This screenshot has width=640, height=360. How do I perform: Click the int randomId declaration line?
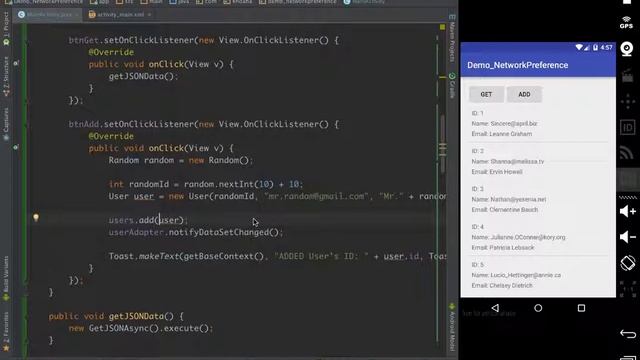tap(206, 184)
